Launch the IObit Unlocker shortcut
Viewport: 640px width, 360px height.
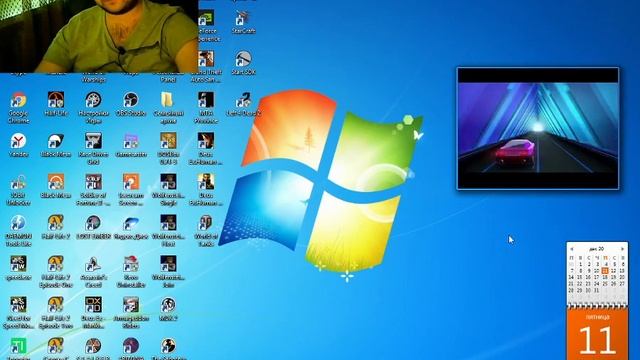pos(18,190)
